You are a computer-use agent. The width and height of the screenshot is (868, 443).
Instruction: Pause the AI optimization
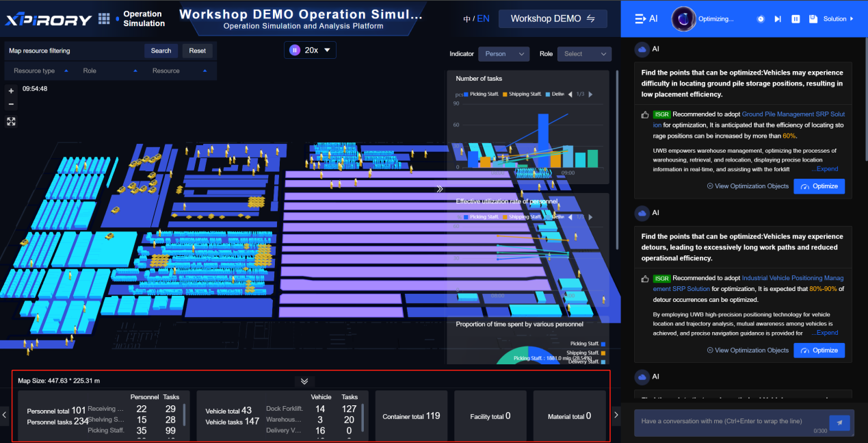(795, 19)
